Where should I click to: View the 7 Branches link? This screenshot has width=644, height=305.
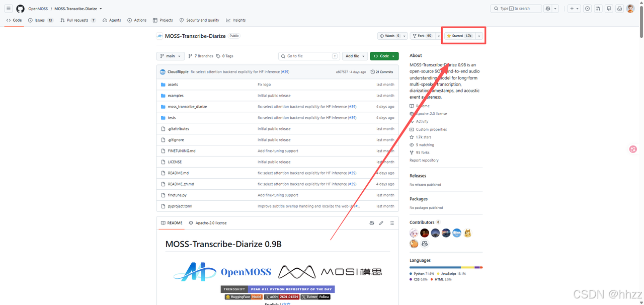click(201, 56)
